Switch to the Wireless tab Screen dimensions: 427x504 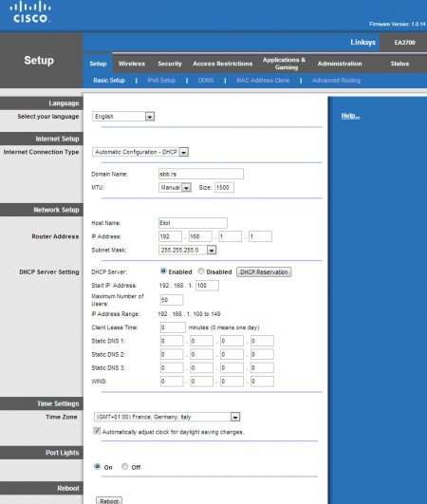point(132,64)
